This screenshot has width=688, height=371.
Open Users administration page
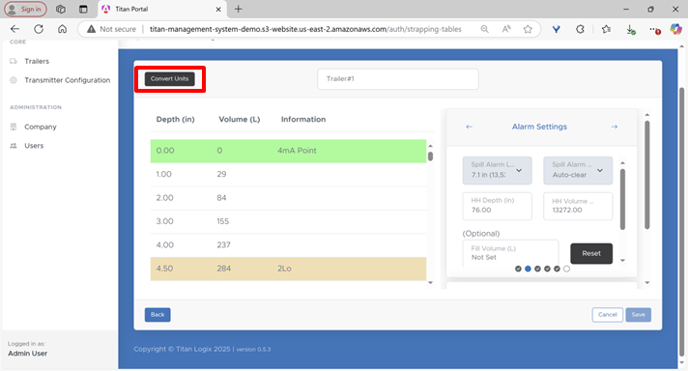pos(34,146)
